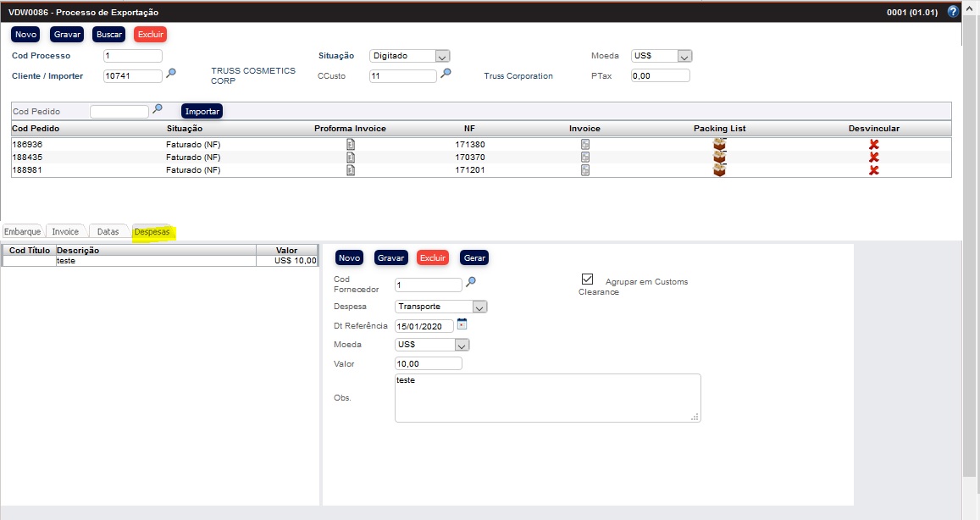This screenshot has width=980, height=520.
Task: Switch to the Embarque tab
Action: (x=22, y=232)
